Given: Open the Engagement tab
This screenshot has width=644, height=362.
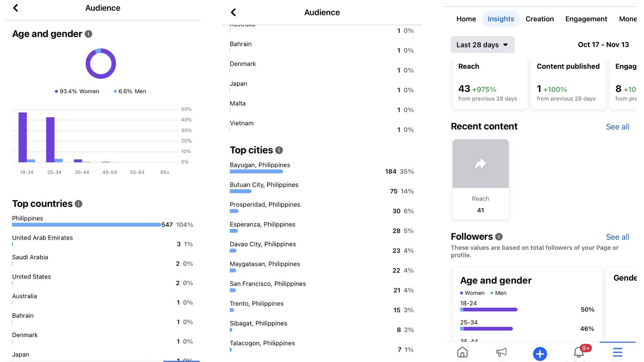Looking at the screenshot, I should pyautogui.click(x=586, y=19).
